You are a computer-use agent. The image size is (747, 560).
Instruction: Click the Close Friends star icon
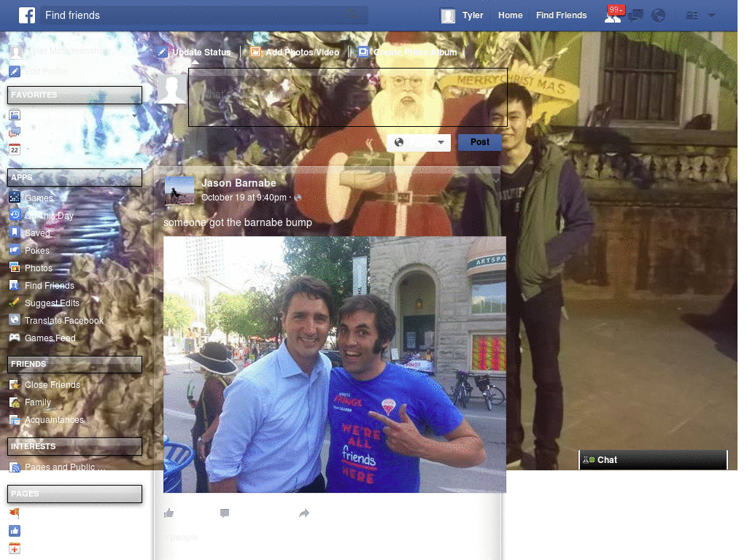click(x=15, y=385)
